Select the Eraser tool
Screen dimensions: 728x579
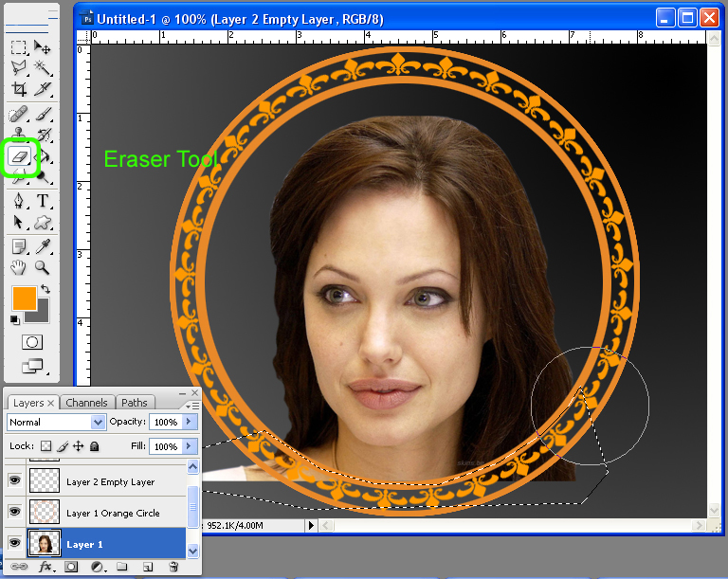(19, 157)
